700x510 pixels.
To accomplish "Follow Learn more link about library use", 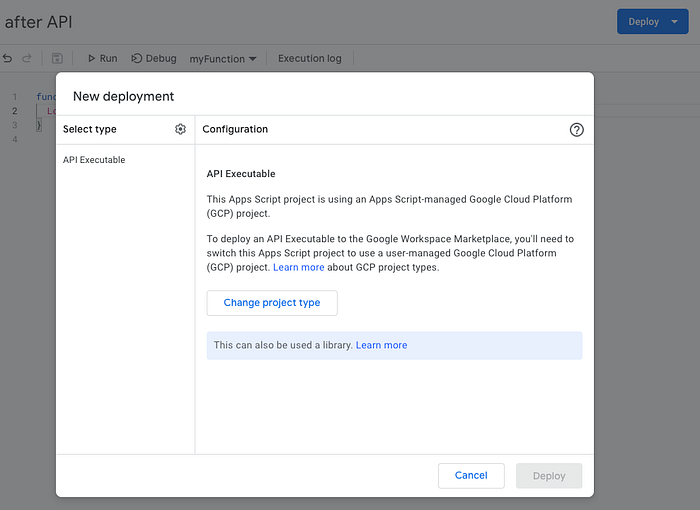I will (x=381, y=345).
